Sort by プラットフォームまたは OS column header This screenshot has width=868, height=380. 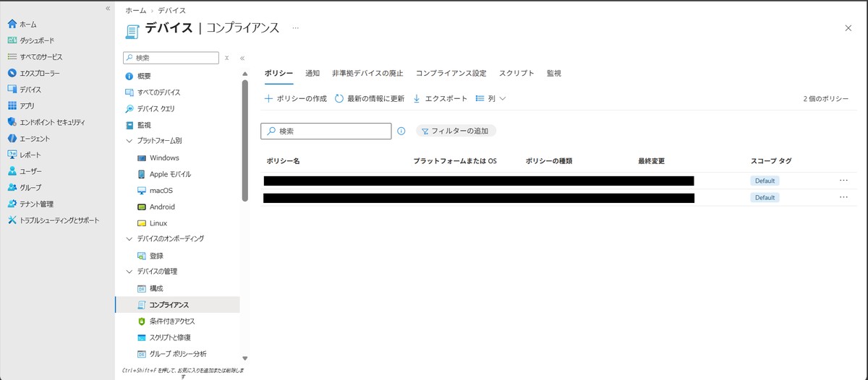point(455,160)
